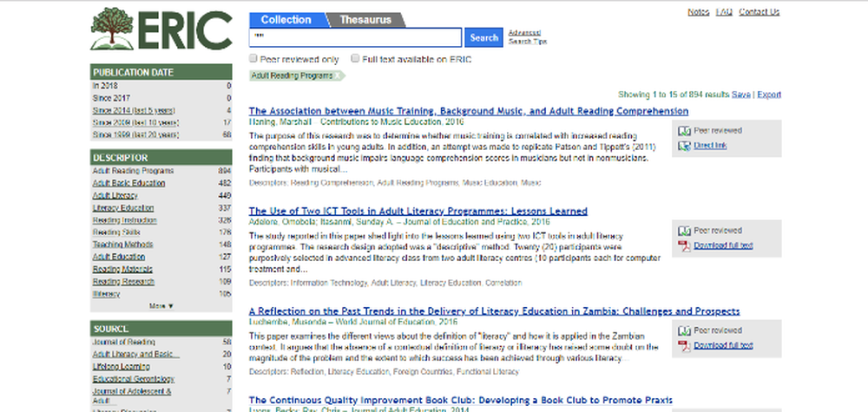Click the Peer reviewed icon for Music Training result
The height and width of the screenshot is (412, 868).
pos(684,131)
